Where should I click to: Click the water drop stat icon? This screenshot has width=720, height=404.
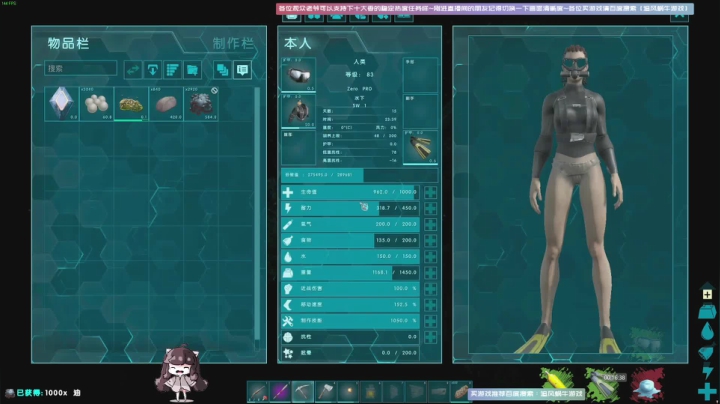pyautogui.click(x=288, y=257)
